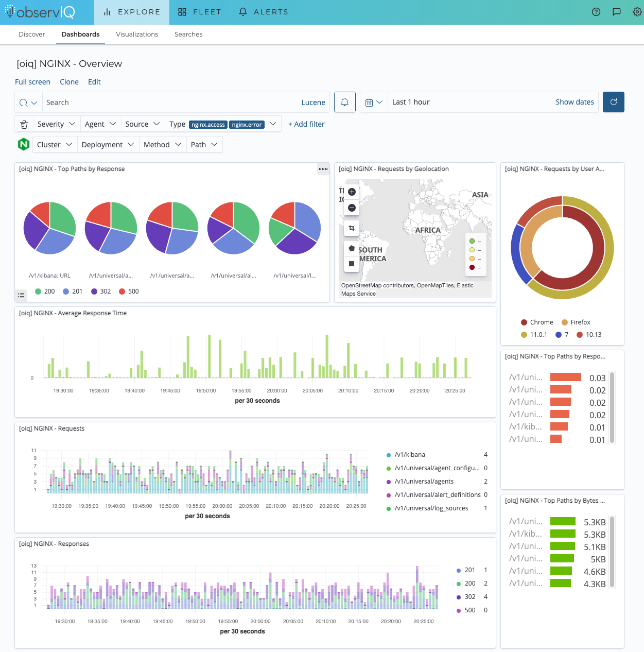Image resolution: width=644 pixels, height=652 pixels.
Task: Open the FLEET menu in top bar
Action: point(200,12)
